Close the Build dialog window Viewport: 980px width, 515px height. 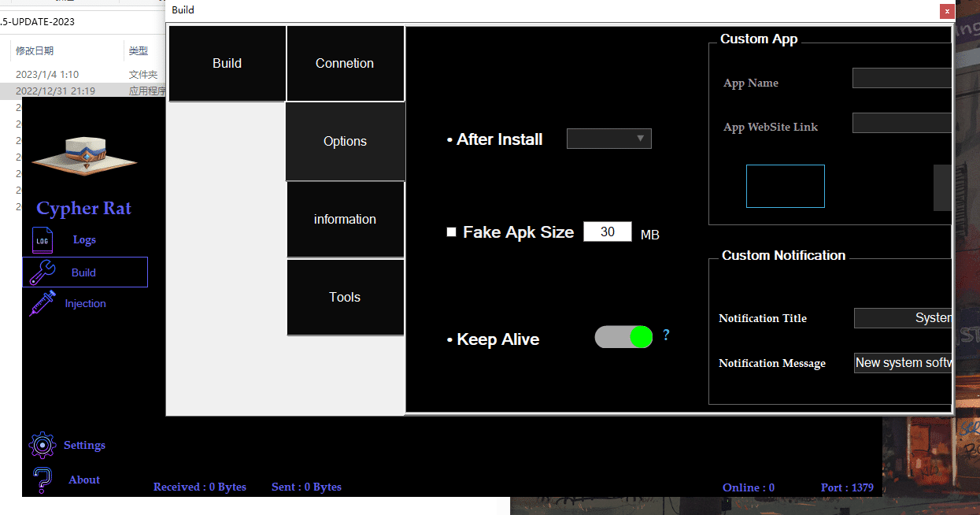[947, 11]
